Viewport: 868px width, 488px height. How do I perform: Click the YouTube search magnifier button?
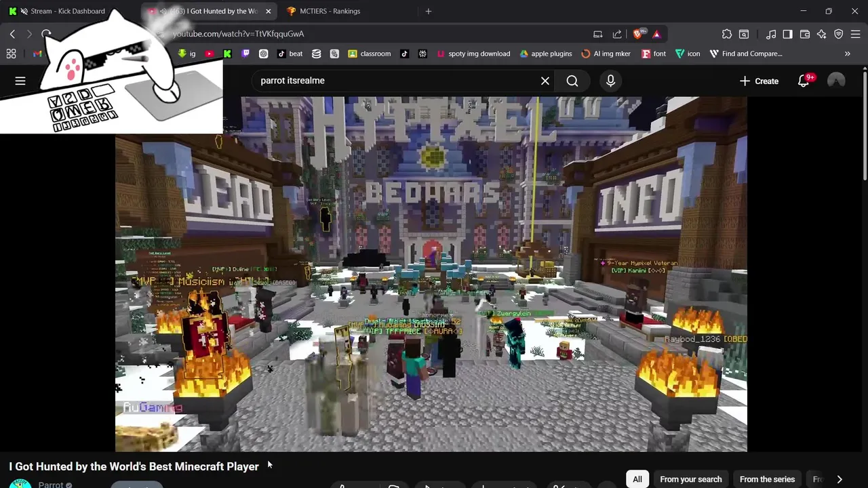(x=572, y=81)
